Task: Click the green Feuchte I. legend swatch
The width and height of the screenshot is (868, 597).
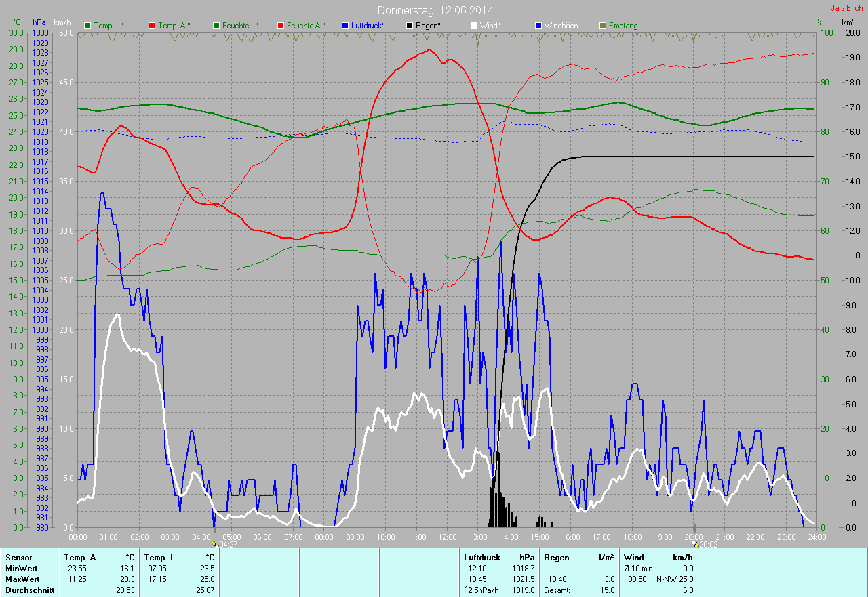Action: click(x=216, y=26)
